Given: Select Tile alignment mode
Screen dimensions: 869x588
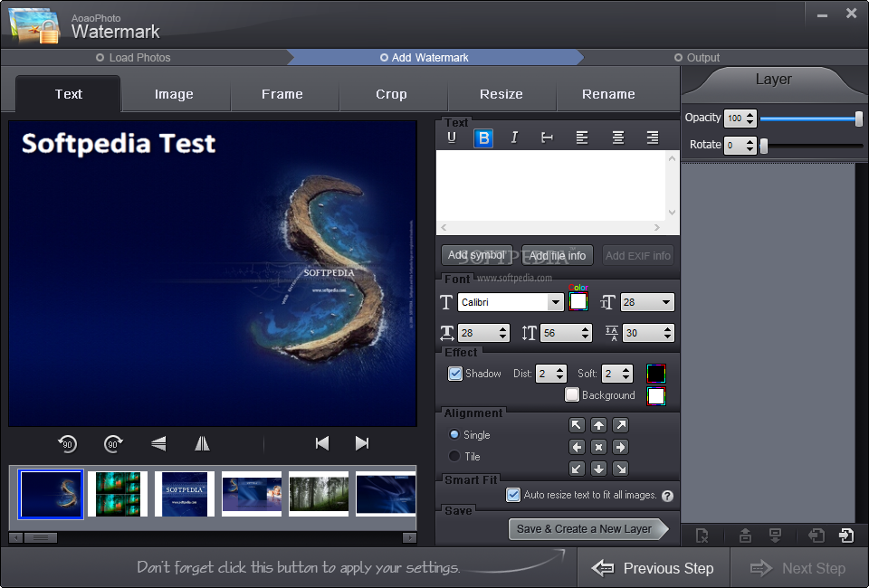Looking at the screenshot, I should [x=454, y=456].
